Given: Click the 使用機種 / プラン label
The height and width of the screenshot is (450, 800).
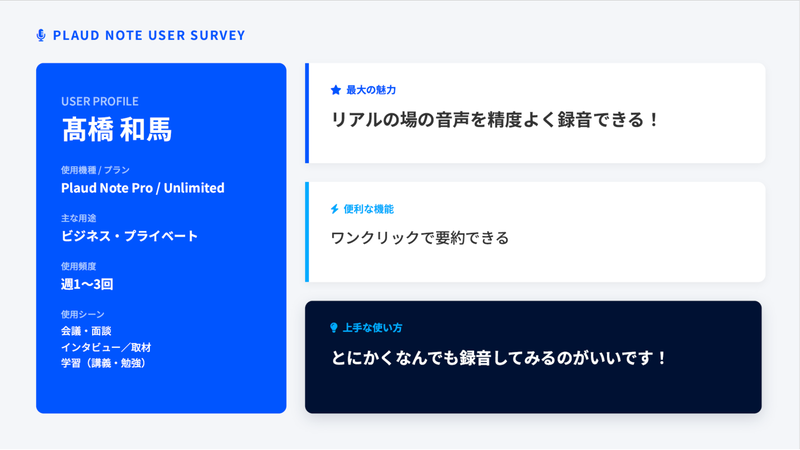Looking at the screenshot, I should point(95,170).
